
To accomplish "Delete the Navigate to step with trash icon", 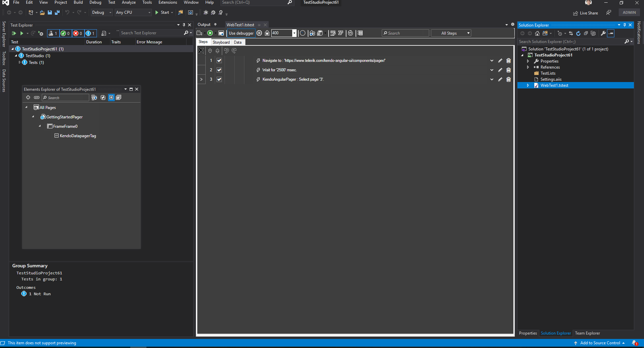I will tap(509, 61).
